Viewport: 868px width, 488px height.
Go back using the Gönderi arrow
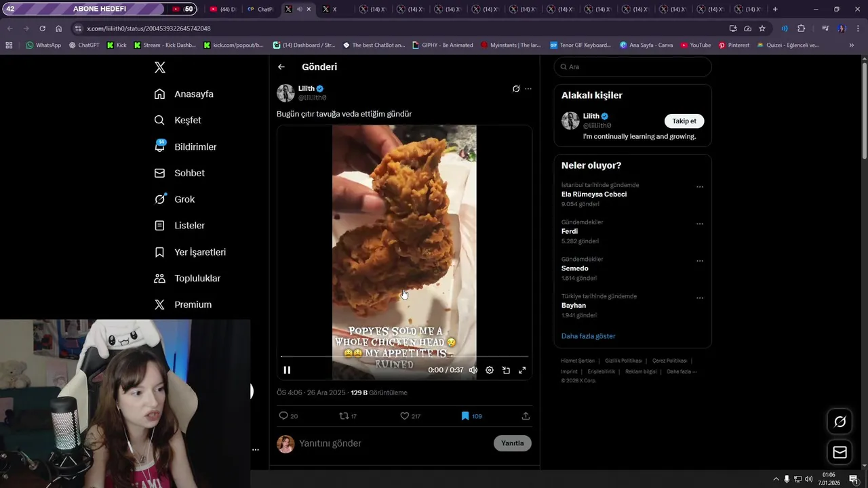pos(281,67)
